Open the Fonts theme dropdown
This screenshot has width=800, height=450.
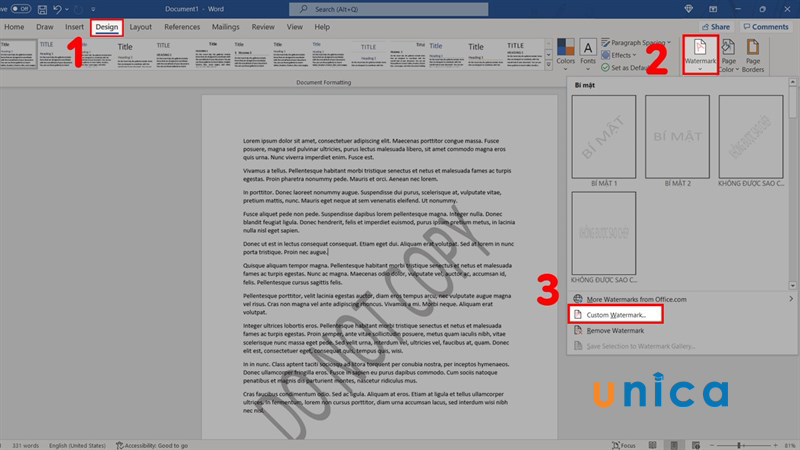pos(588,55)
